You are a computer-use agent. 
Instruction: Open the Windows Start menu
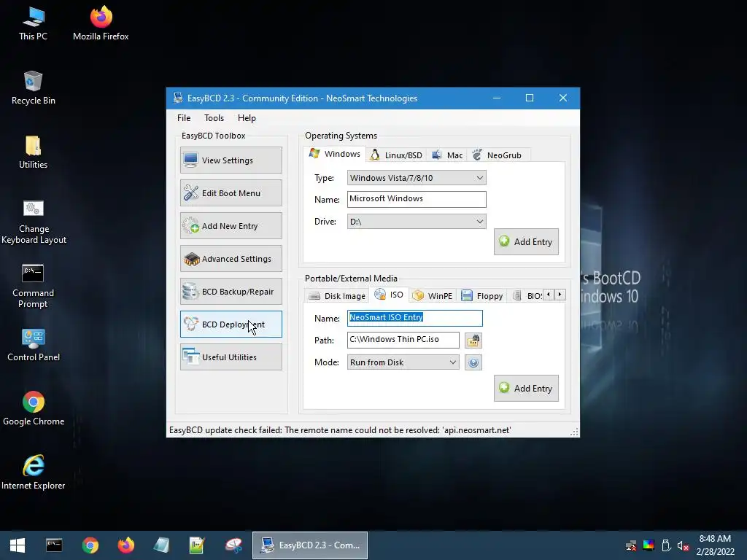pyautogui.click(x=18, y=545)
